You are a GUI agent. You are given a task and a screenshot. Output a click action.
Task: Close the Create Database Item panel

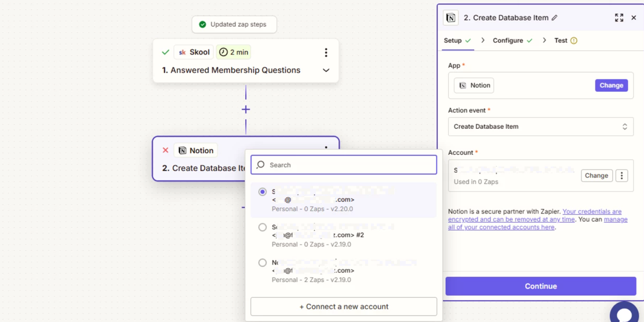point(634,17)
